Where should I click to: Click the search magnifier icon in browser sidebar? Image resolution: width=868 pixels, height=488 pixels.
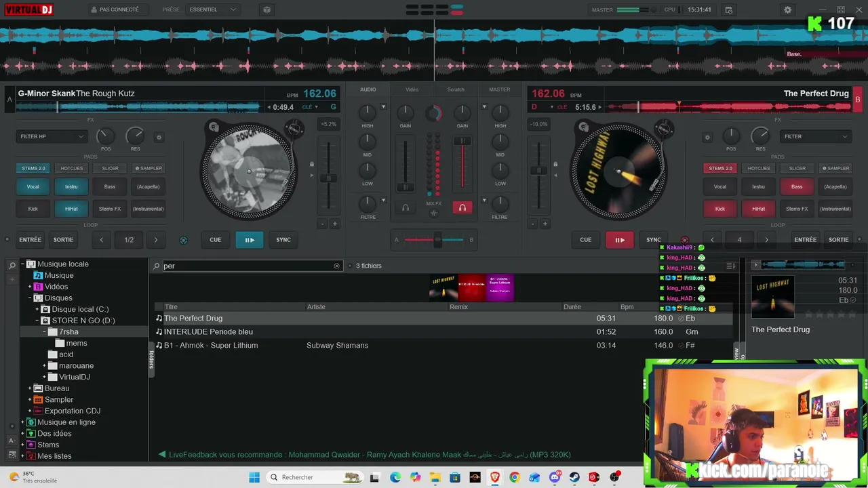[x=12, y=266]
